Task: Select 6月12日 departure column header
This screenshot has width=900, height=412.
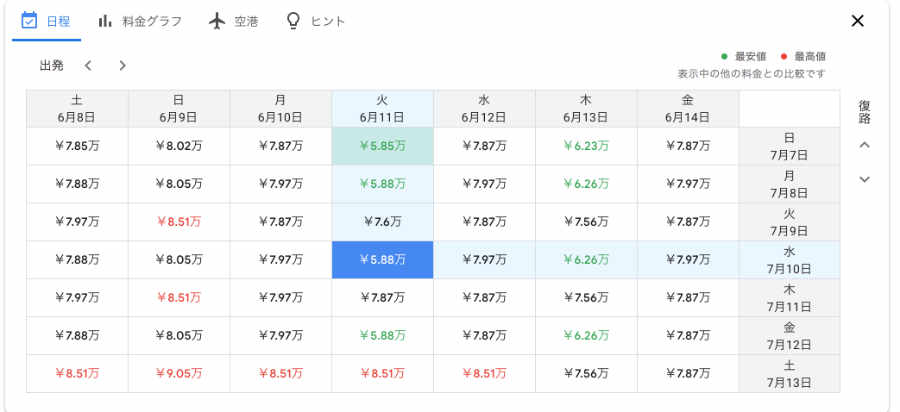Action: click(x=484, y=108)
